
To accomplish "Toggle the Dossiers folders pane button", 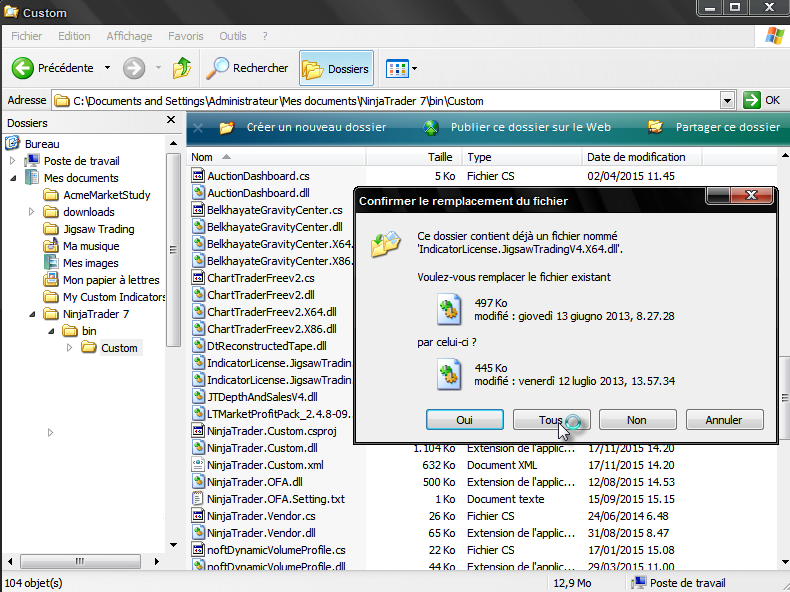I will point(337,69).
